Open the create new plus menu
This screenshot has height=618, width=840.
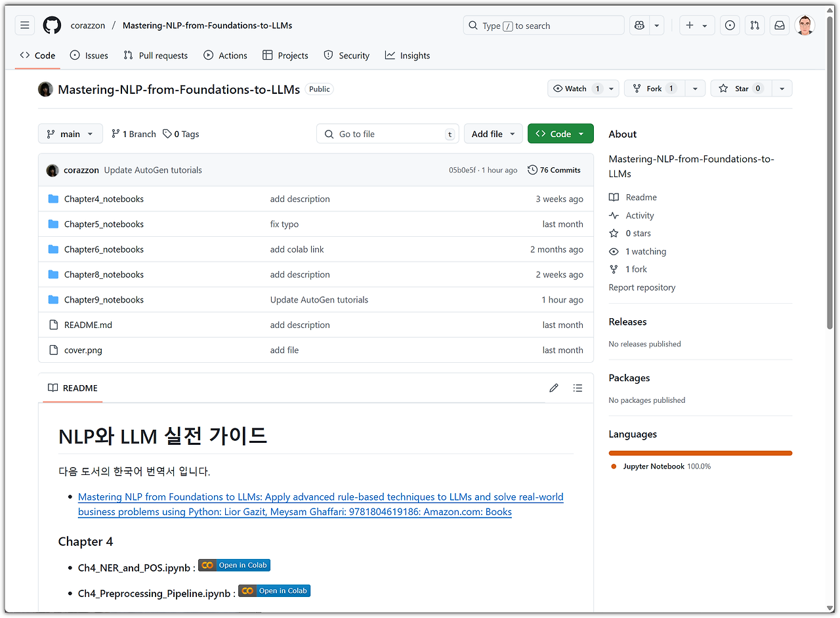pyautogui.click(x=696, y=26)
